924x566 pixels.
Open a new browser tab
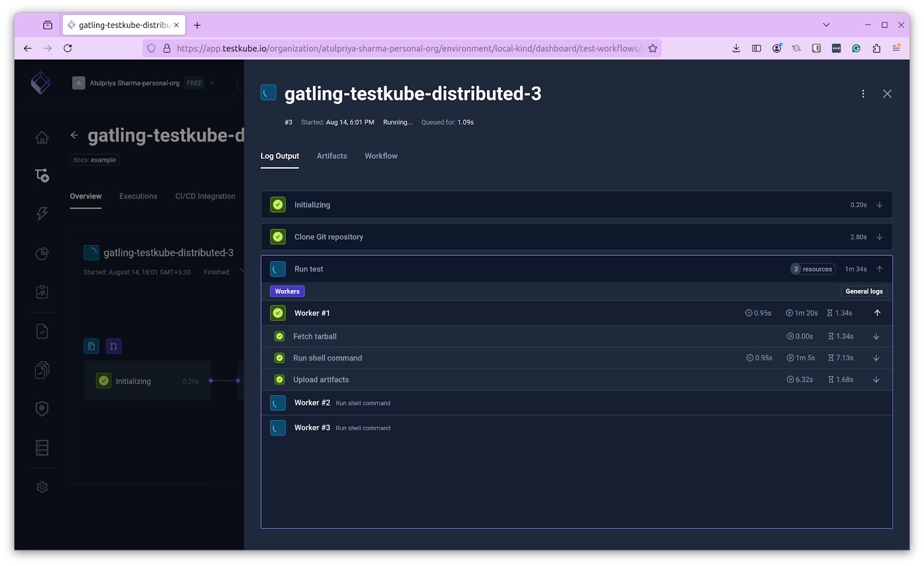pos(198,25)
